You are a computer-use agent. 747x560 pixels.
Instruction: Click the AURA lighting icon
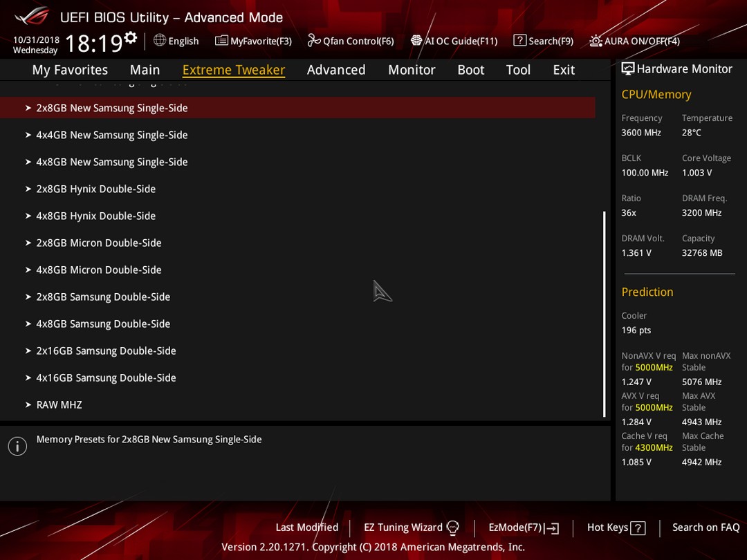(596, 41)
